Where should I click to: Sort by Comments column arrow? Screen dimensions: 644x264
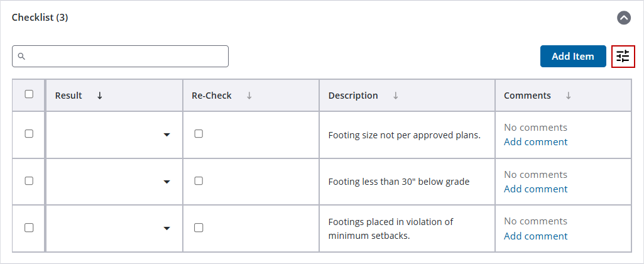(x=568, y=96)
